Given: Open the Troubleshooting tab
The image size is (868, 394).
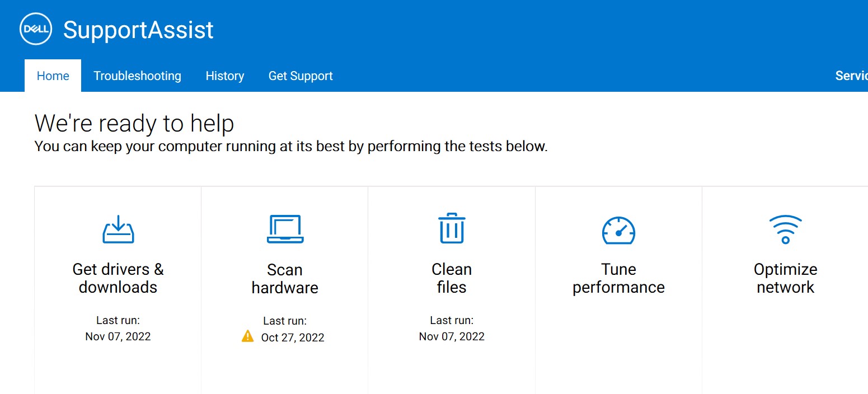Looking at the screenshot, I should click(x=137, y=76).
